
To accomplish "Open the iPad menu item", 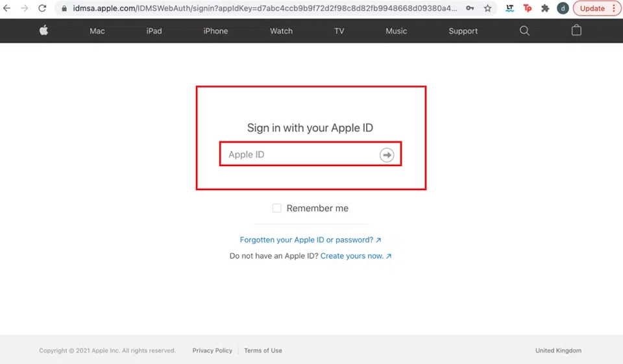I will pyautogui.click(x=154, y=31).
